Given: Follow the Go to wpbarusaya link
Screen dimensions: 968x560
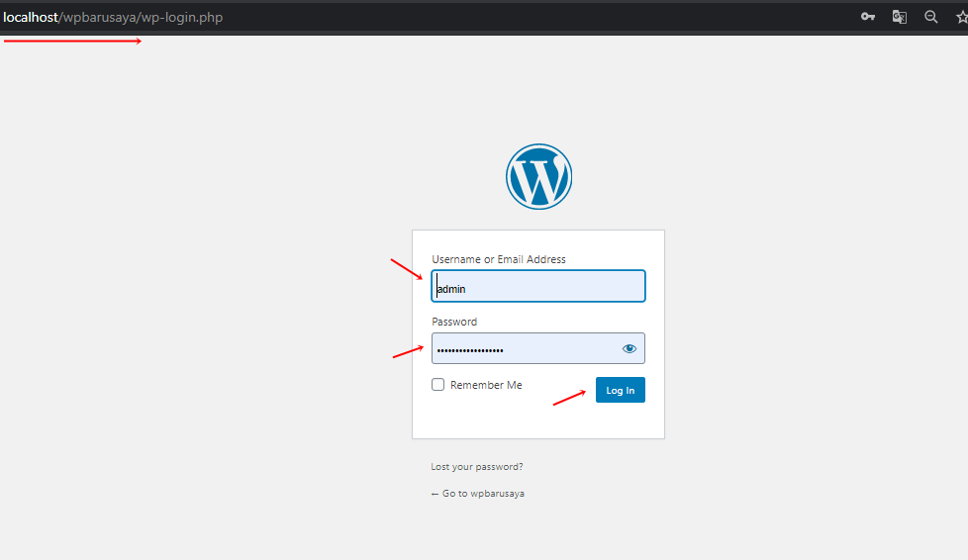Looking at the screenshot, I should point(478,494).
